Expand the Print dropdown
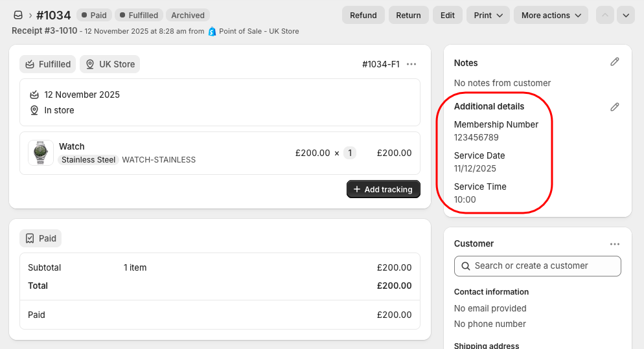 click(x=488, y=15)
